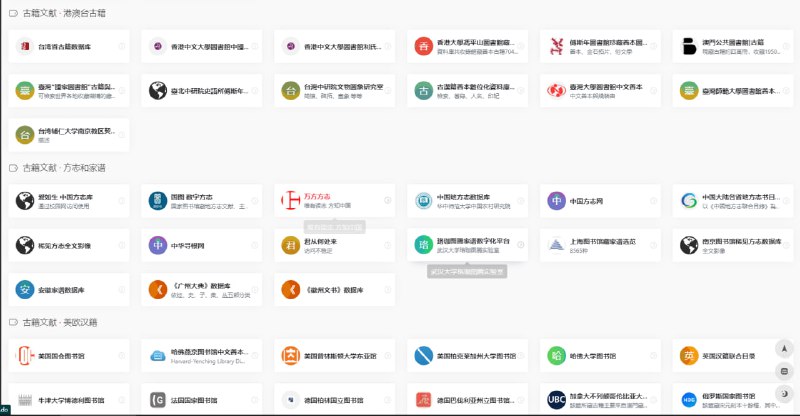Click the 古籍文献 · 美欧汉籍 section heading
The width and height of the screenshot is (800, 416).
(60, 323)
